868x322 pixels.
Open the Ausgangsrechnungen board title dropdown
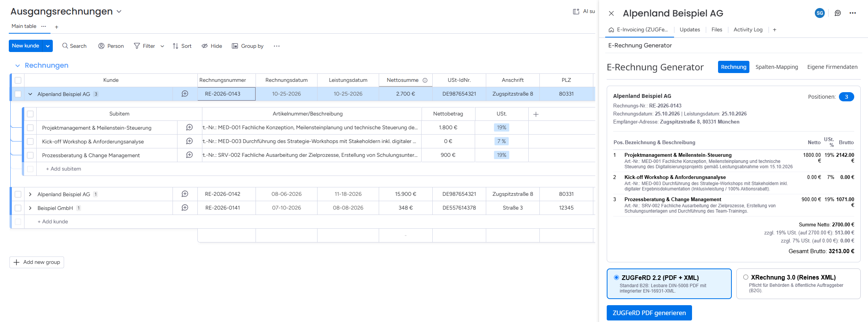[x=119, y=11]
